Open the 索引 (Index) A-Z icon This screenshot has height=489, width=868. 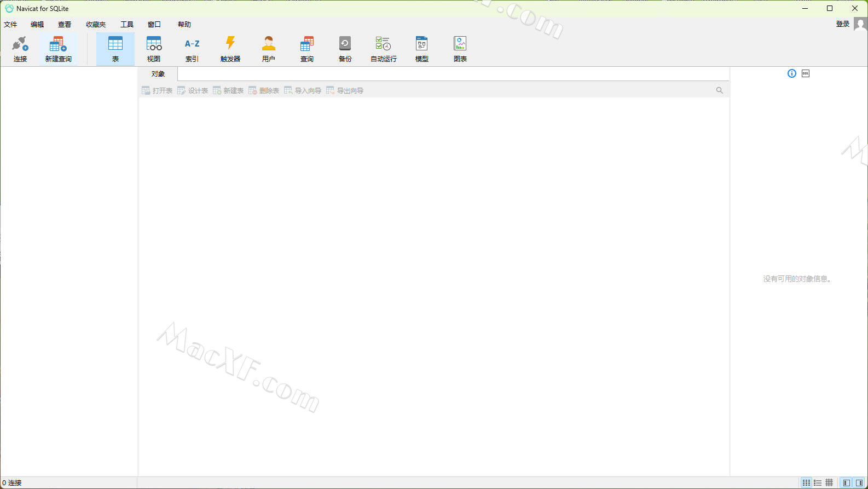click(x=192, y=49)
